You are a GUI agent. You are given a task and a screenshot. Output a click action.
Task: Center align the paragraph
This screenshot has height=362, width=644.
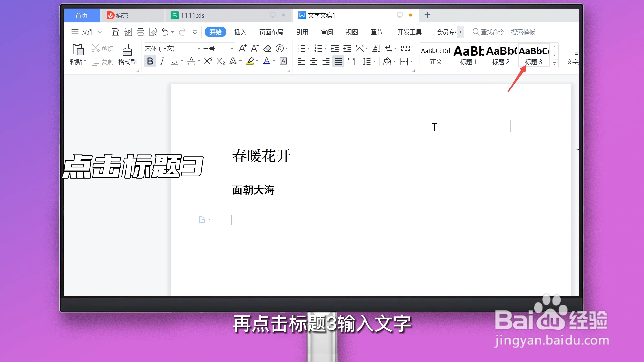314,61
